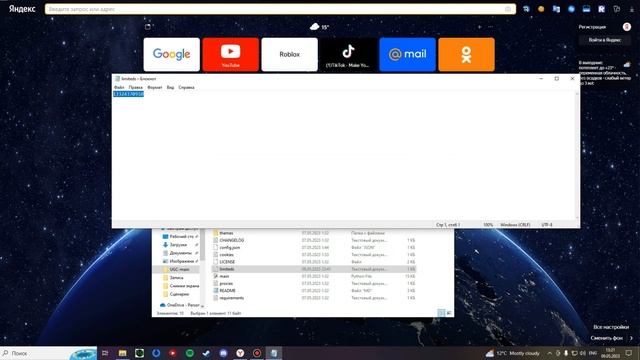Click the small square icon above Google tile
640x360 pixels.
tap(148, 27)
